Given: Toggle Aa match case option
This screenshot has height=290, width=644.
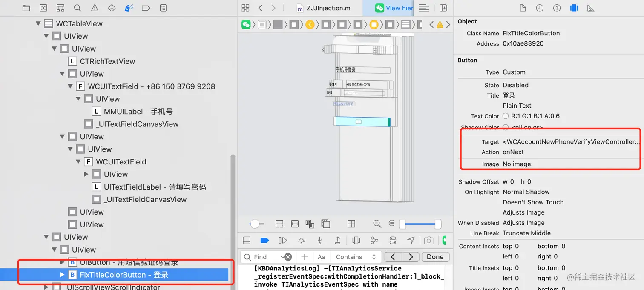Looking at the screenshot, I should (x=322, y=257).
